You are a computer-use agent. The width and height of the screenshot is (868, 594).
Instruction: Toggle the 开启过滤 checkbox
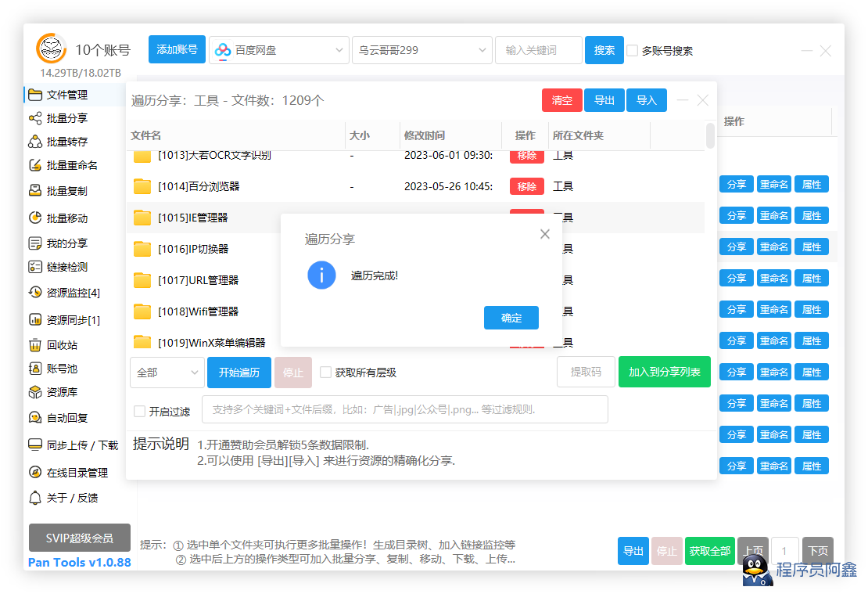click(140, 411)
